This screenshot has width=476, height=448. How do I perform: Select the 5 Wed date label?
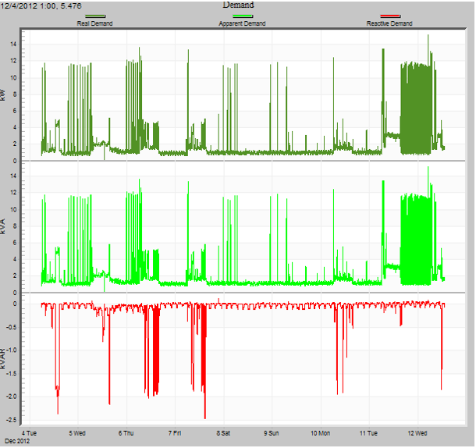(77, 432)
